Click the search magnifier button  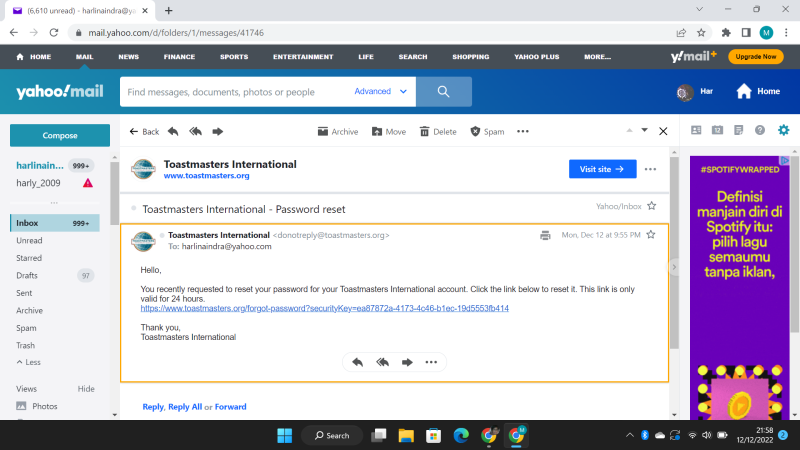tap(443, 92)
